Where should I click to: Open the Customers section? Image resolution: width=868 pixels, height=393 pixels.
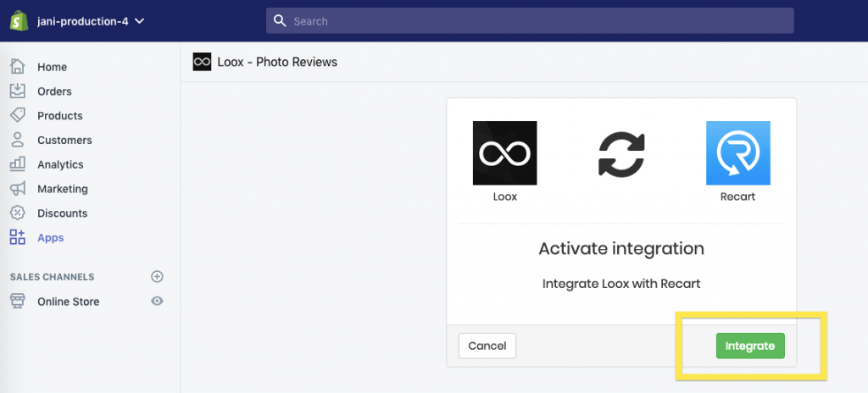click(64, 140)
